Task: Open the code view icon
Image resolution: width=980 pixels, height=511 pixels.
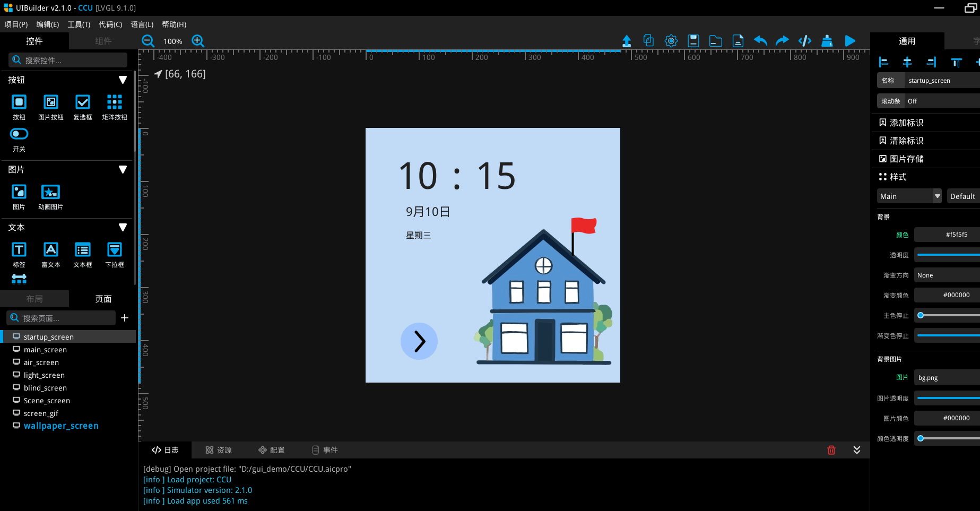Action: [804, 41]
